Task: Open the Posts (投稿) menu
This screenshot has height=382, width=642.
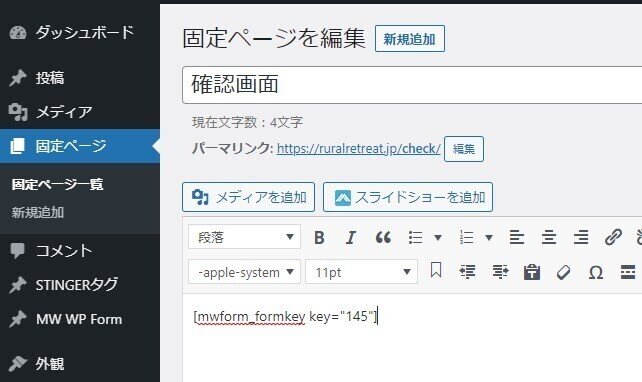Action: (80, 78)
